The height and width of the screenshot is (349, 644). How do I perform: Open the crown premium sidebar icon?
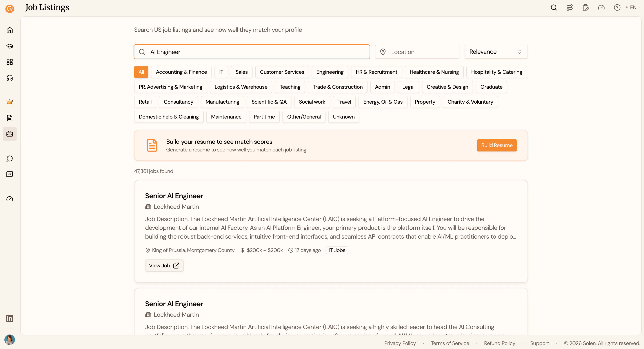coord(9,102)
